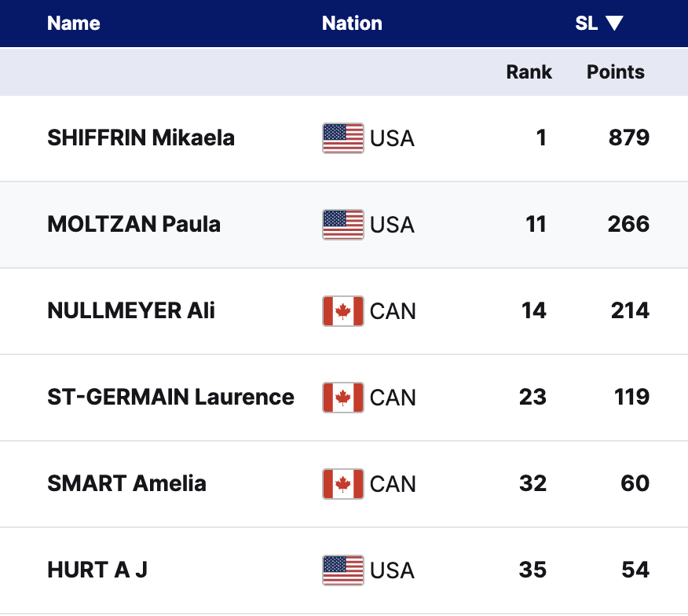Click the Points sub-header
The width and height of the screenshot is (688, 616).
[x=615, y=72]
